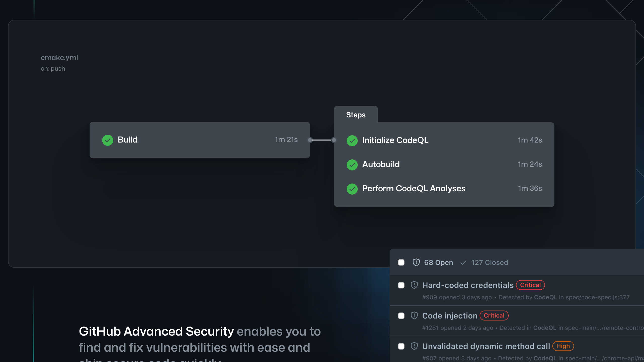
Task: Click the success check icon for Autobuild
Action: [352, 165]
